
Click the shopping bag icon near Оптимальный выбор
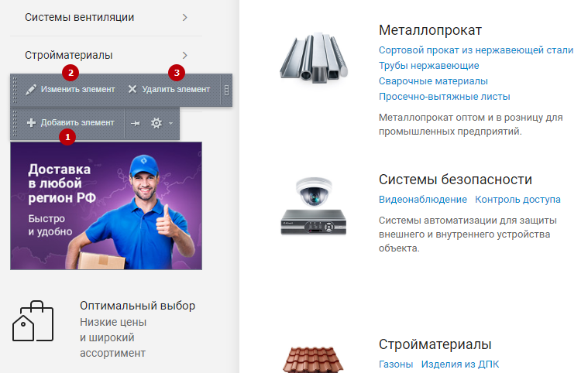33,321
